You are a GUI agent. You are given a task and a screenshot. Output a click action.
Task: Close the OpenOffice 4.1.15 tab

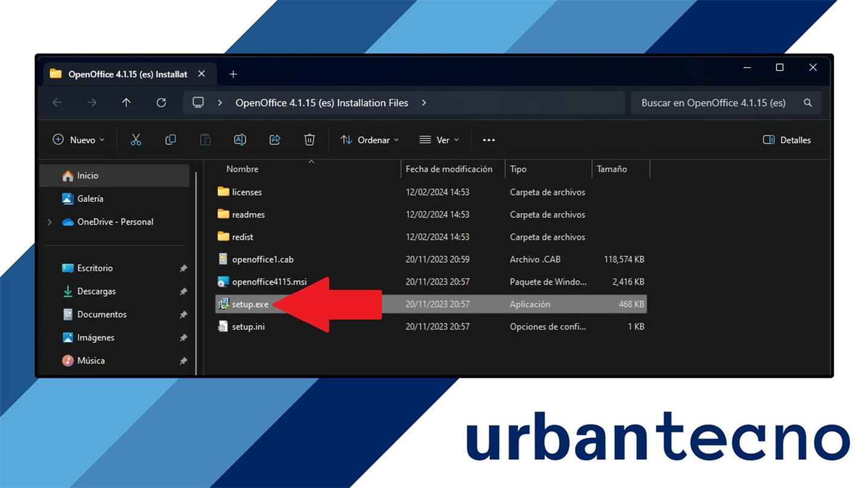coord(201,74)
